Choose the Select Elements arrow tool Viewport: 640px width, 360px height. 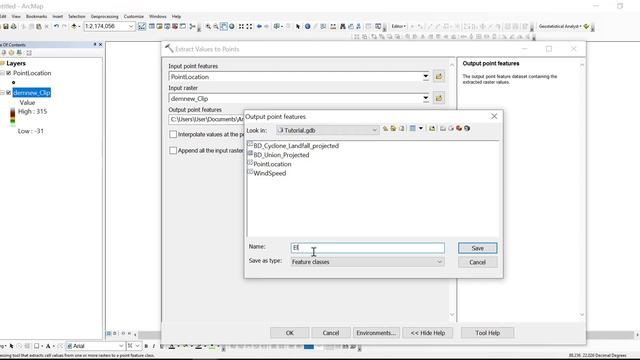pos(298,27)
